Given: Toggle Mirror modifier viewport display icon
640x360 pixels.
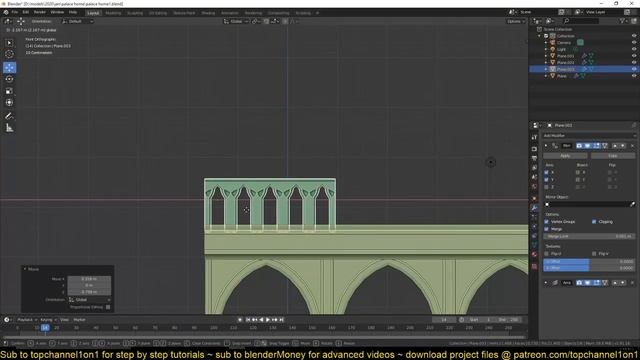Looking at the screenshot, I should tap(587, 146).
